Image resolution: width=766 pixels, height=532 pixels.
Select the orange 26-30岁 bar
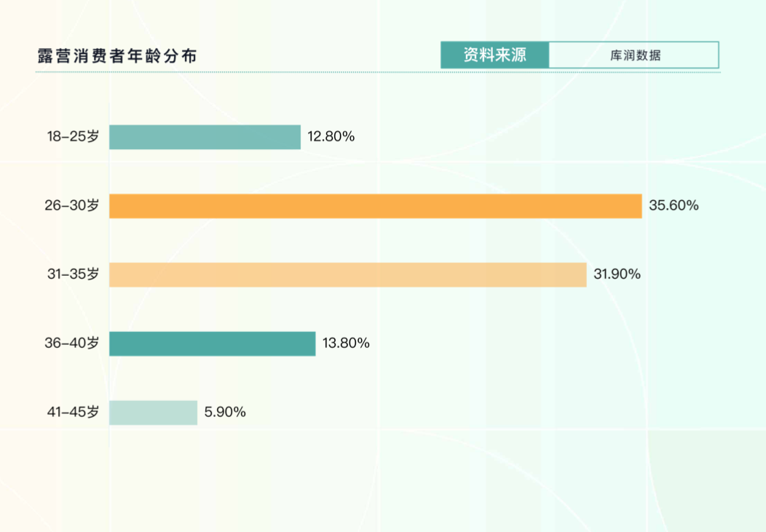click(x=375, y=206)
